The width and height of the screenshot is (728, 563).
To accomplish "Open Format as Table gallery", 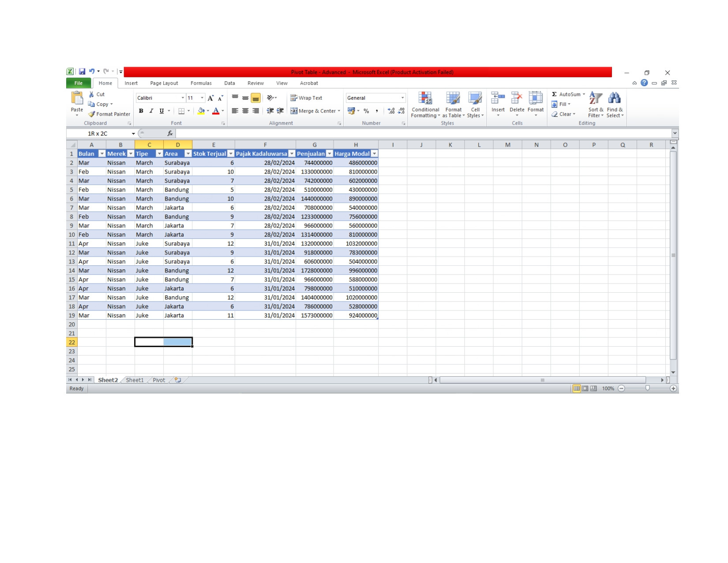I will [x=453, y=105].
